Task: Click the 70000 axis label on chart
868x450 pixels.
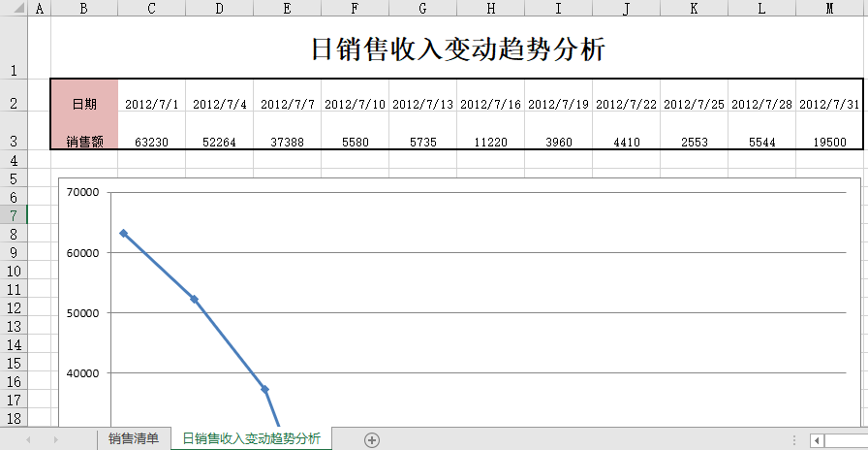Action: (x=83, y=192)
